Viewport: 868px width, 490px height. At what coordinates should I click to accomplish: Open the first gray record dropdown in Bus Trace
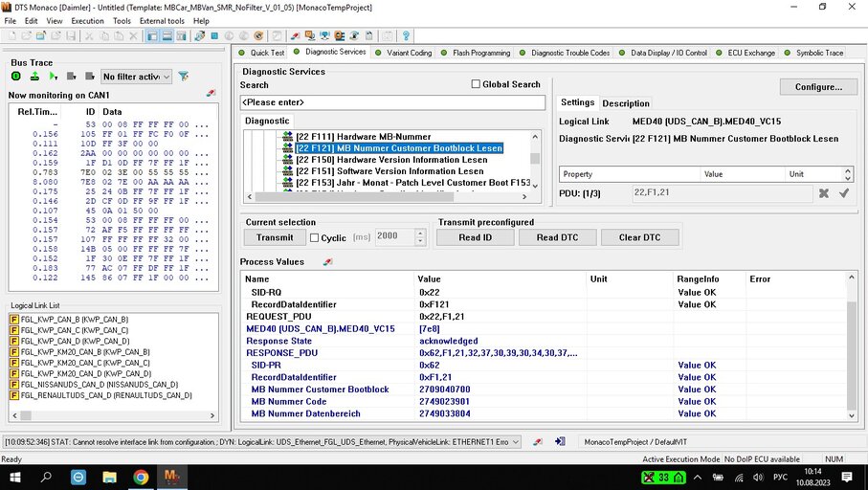(71, 76)
